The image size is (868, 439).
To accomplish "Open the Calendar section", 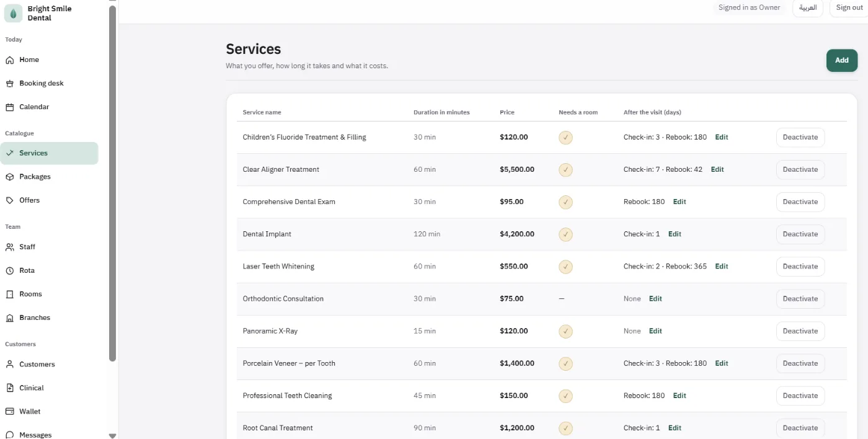I will click(x=49, y=107).
